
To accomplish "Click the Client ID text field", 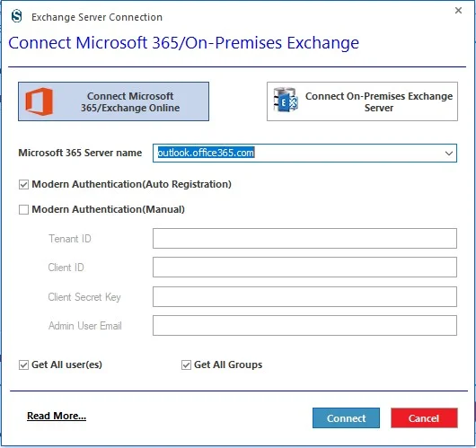I will point(304,268).
